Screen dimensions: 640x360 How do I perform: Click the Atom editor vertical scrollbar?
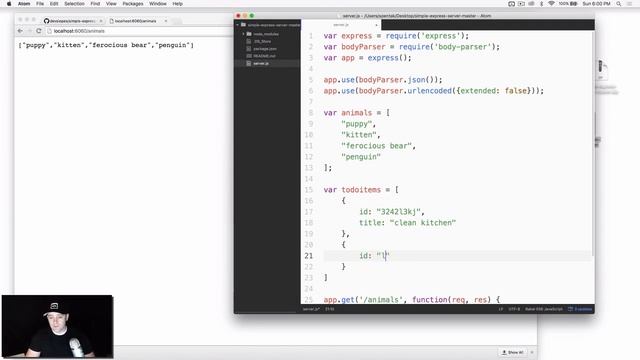coord(593,143)
